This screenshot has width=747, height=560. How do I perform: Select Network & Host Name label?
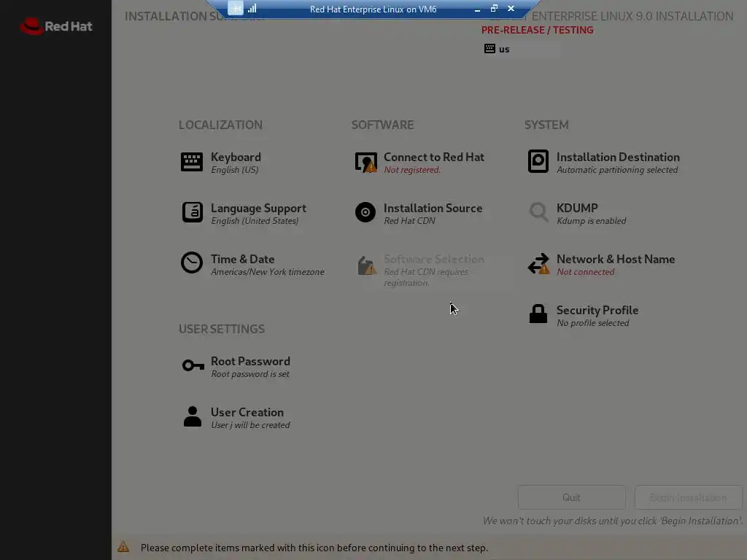click(616, 259)
